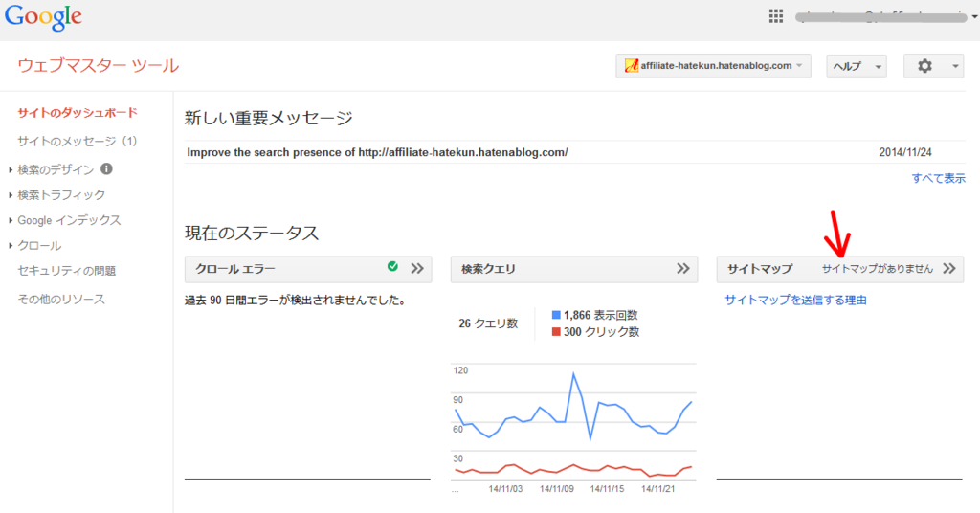Image resolution: width=980 pixels, height=513 pixels.
Task: Click the 14/11/21 chart axis label
Action: [658, 489]
